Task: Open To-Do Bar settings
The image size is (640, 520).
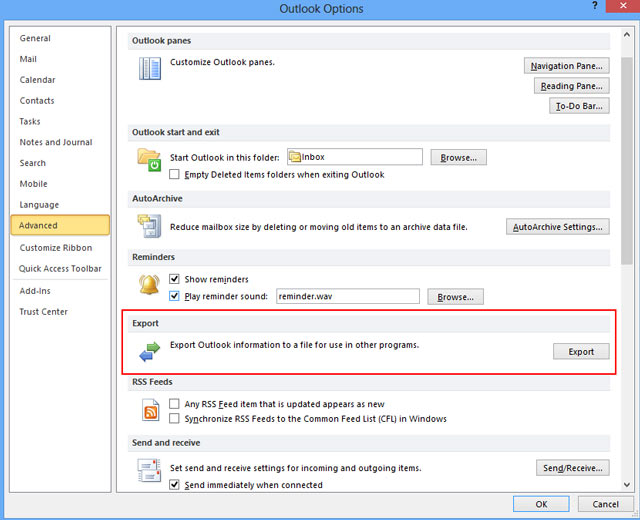Action: coord(579,106)
